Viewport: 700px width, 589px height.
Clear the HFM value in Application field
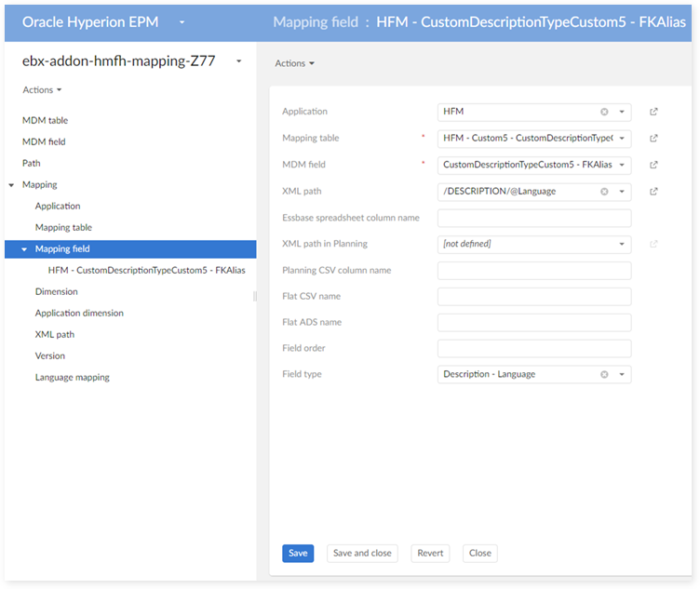604,112
